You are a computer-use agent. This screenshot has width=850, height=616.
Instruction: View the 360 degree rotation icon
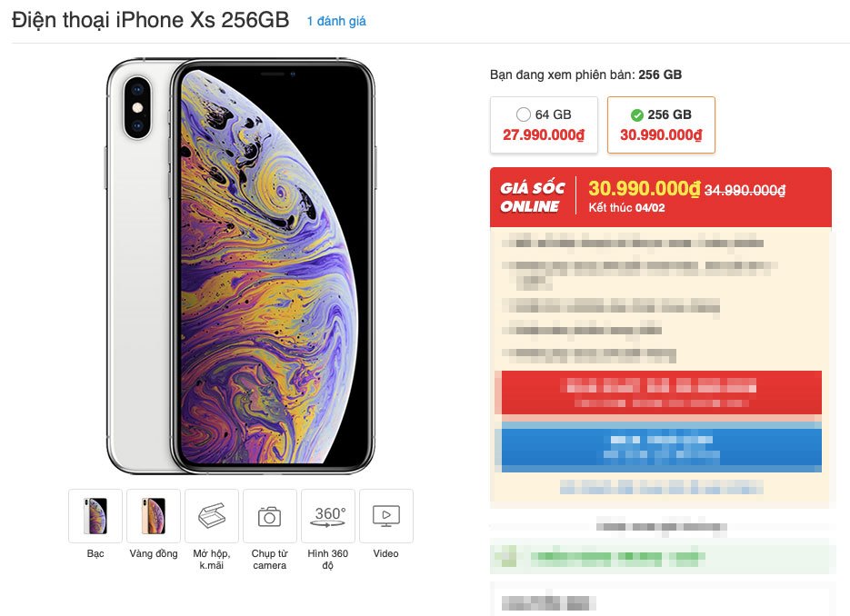327,516
